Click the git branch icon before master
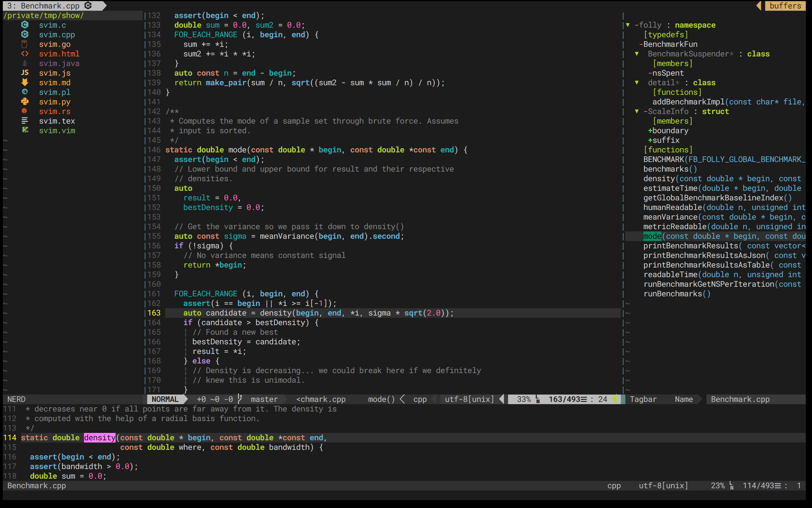The height and width of the screenshot is (508, 812). coord(240,399)
